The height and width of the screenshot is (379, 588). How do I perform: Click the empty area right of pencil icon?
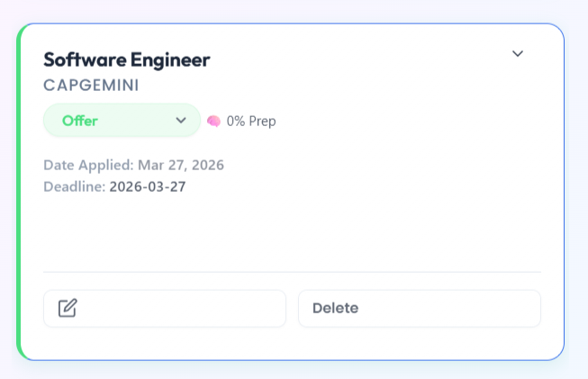(180, 309)
